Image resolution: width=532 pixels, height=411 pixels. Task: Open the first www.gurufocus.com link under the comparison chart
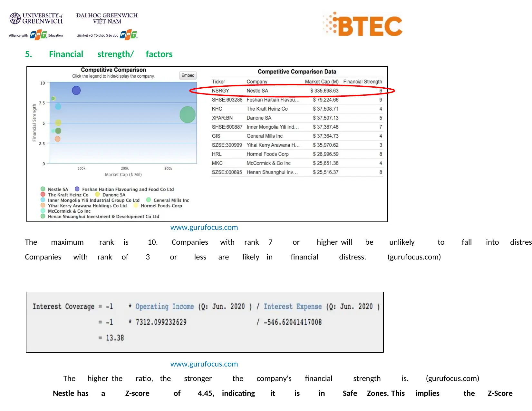point(204,228)
